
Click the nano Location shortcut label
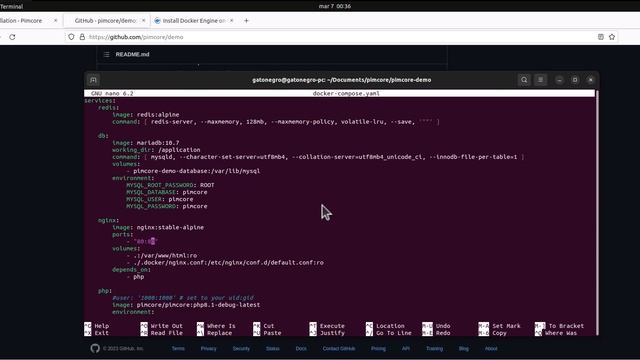click(390, 326)
